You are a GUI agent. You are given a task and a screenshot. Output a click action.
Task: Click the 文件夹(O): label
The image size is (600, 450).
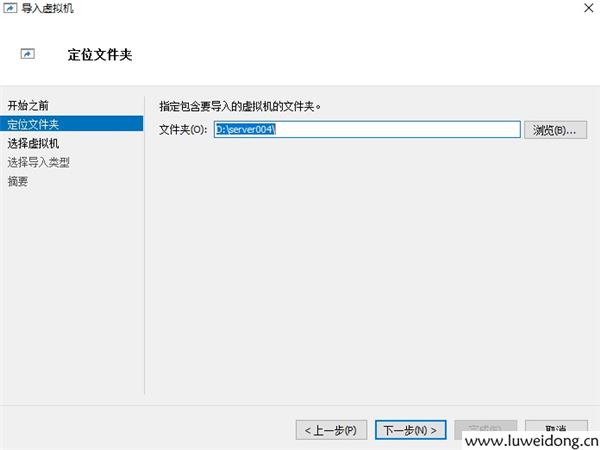click(x=183, y=130)
